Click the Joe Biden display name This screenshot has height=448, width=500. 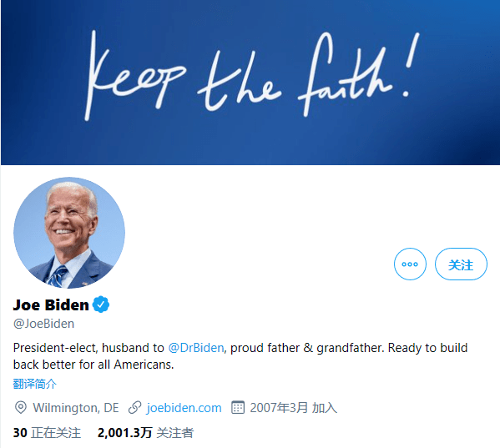coord(51,305)
